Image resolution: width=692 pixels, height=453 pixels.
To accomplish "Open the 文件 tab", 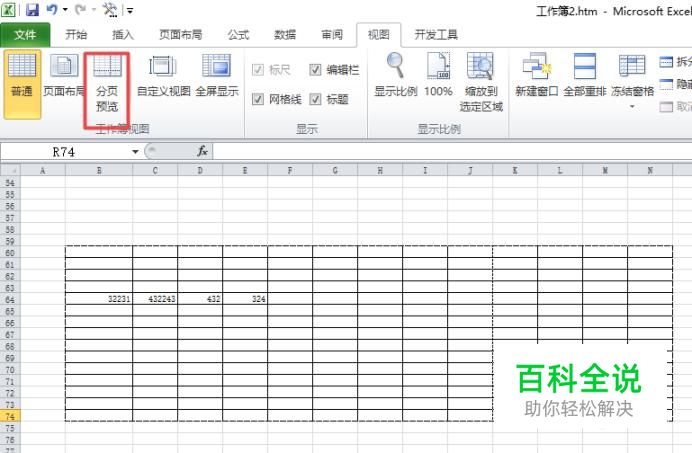I will tap(25, 35).
